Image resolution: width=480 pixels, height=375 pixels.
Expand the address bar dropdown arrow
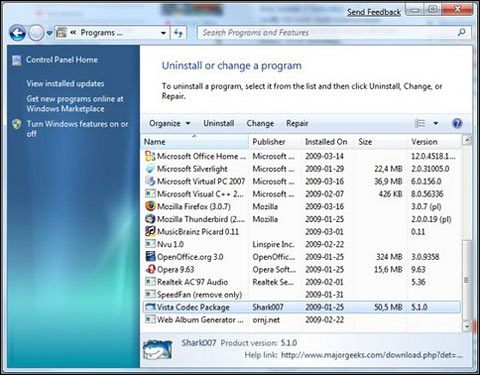[163, 33]
